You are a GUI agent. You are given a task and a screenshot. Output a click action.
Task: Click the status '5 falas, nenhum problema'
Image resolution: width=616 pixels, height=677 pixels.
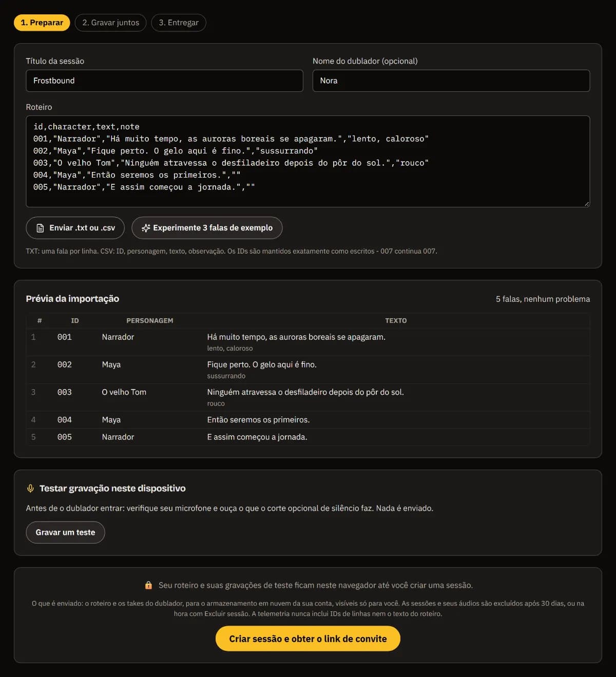(x=543, y=299)
